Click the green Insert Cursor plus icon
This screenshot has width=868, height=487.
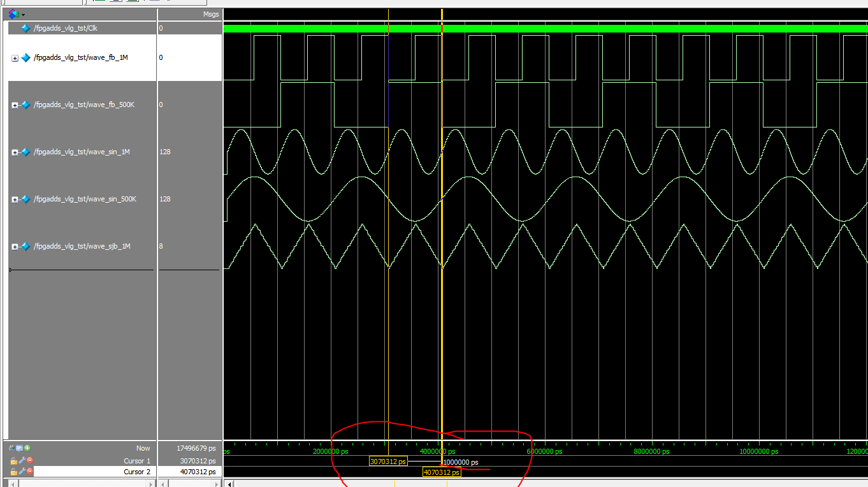(x=27, y=448)
